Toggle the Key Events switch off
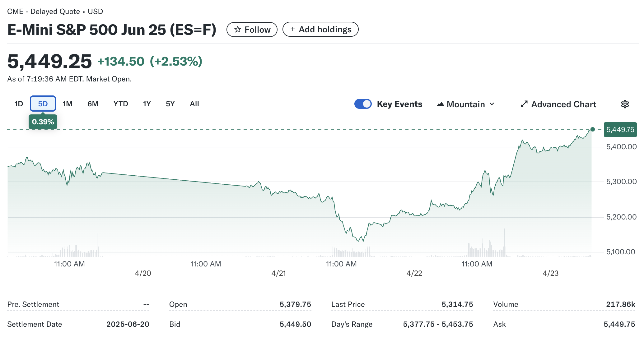This screenshot has height=337, width=644. point(363,104)
